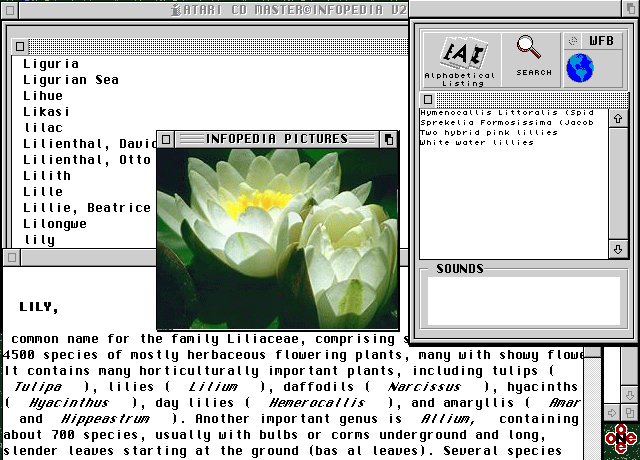Click the water lily picture

coord(277,238)
